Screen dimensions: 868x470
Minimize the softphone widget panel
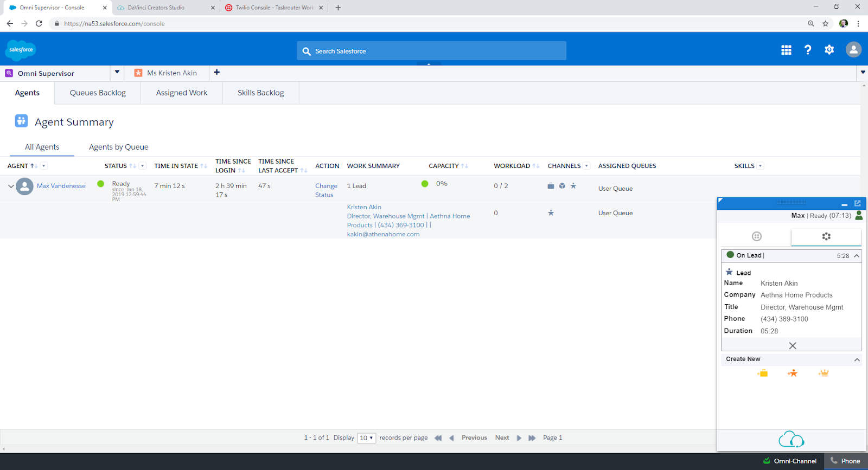click(844, 204)
